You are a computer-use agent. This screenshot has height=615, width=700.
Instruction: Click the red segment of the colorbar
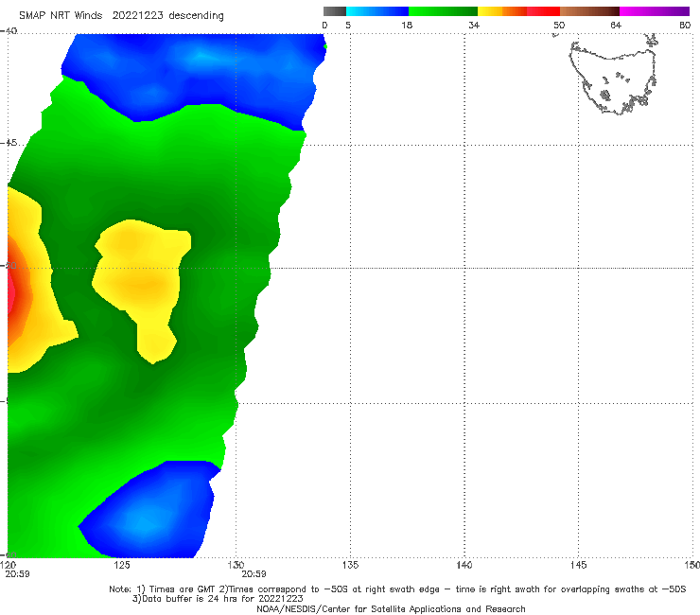pos(543,11)
